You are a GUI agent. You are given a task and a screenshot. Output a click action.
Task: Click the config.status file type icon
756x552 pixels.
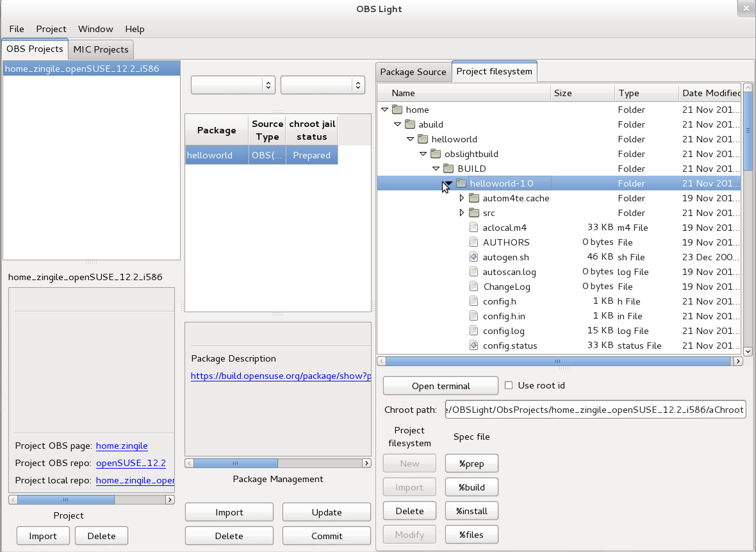tap(474, 346)
